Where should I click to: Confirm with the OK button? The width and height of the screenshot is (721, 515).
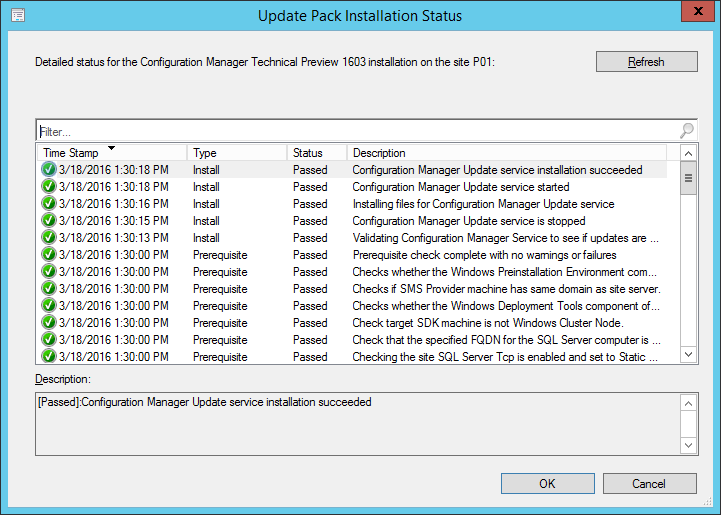click(548, 484)
